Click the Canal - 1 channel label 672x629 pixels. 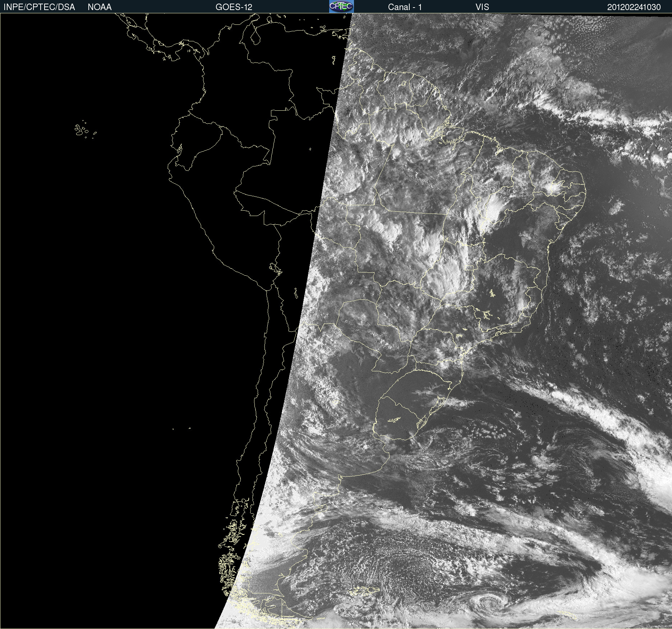click(x=405, y=7)
